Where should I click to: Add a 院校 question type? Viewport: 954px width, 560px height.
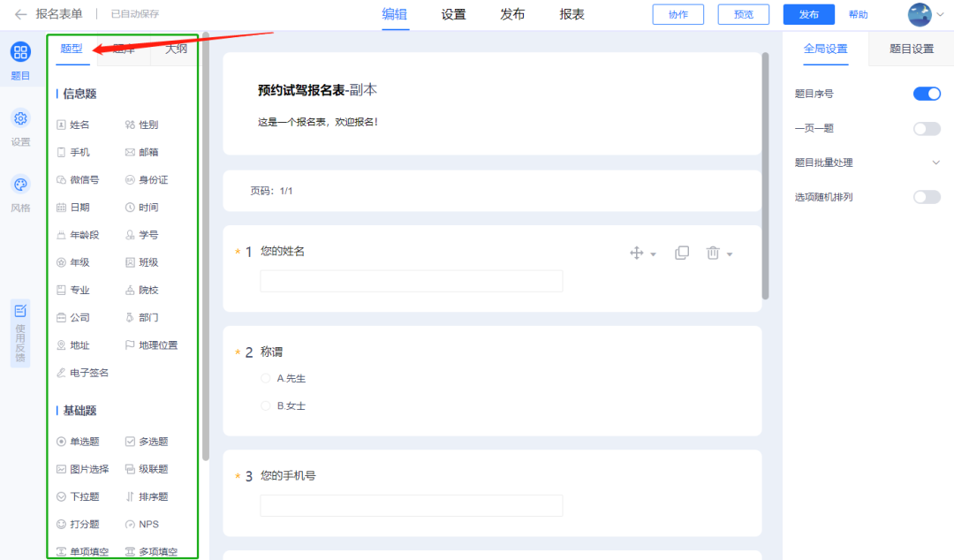[x=141, y=291]
